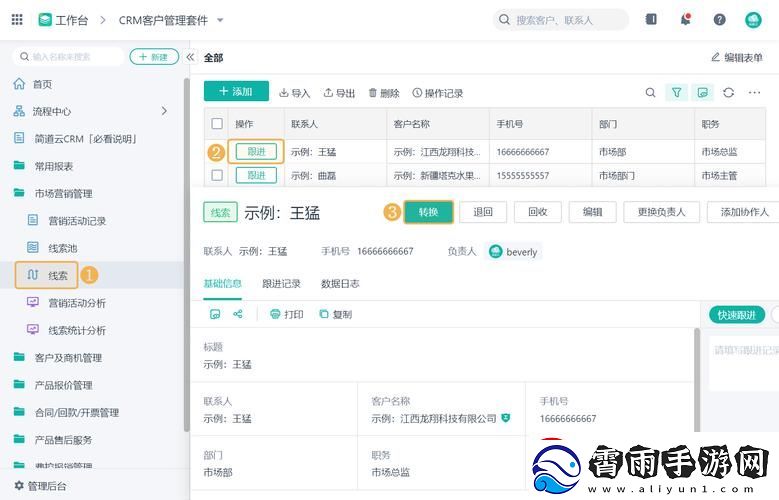Viewport: 779px width, 500px height.
Task: Open the user avatar menu
Action: click(x=753, y=20)
